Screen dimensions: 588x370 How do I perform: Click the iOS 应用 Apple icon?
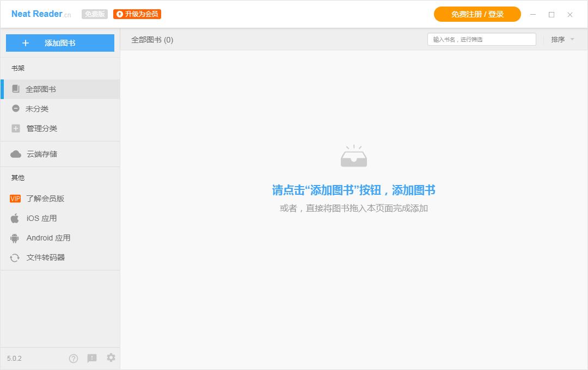tap(15, 218)
